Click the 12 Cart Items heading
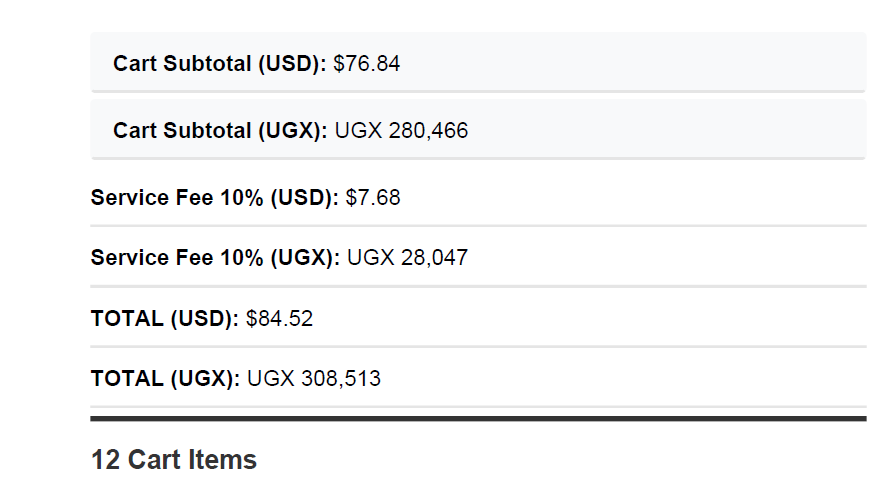Viewport: 889px width, 483px height. 173,460
